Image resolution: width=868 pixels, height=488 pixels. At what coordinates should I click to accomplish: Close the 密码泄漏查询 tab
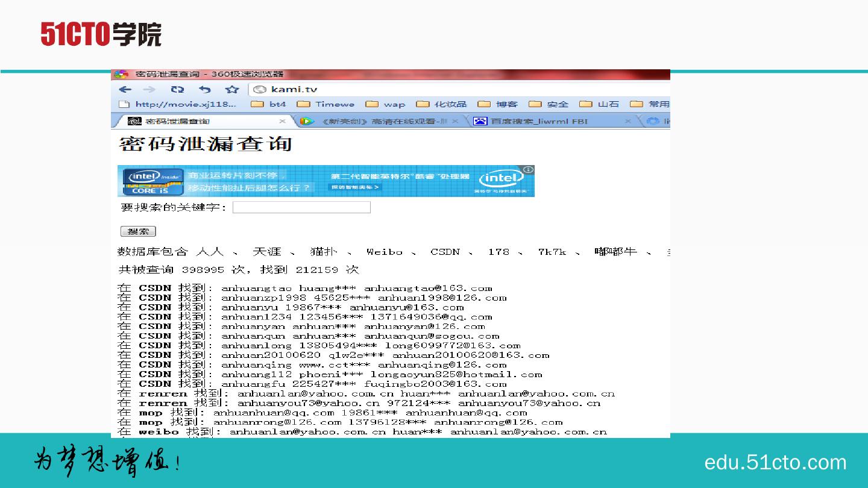point(282,121)
